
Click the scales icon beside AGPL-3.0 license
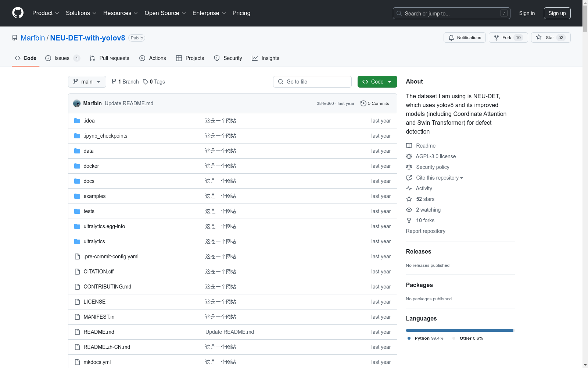pyautogui.click(x=409, y=156)
